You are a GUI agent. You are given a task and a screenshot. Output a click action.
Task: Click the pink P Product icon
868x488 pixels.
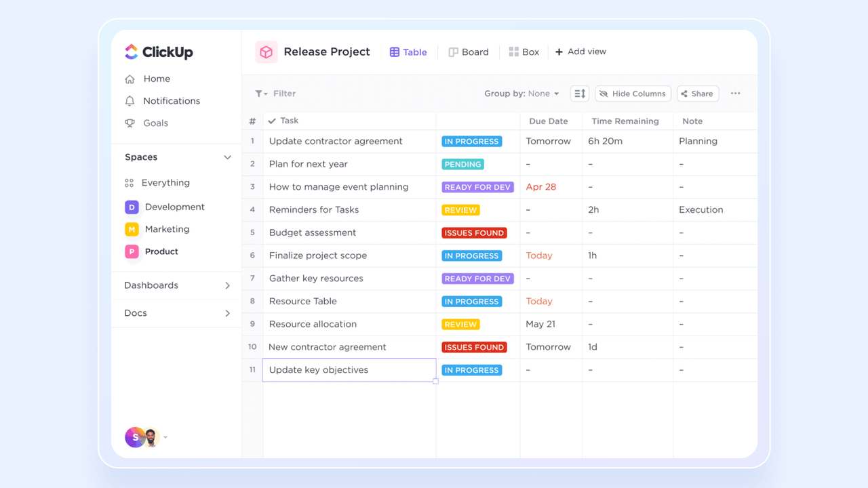132,251
